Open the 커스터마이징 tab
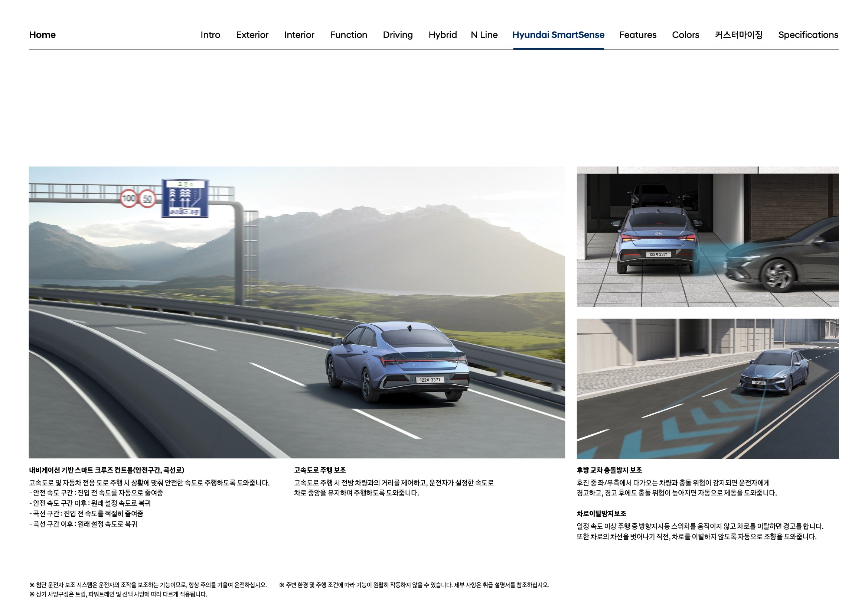Screen dimensions: 868x614 pyautogui.click(x=738, y=35)
